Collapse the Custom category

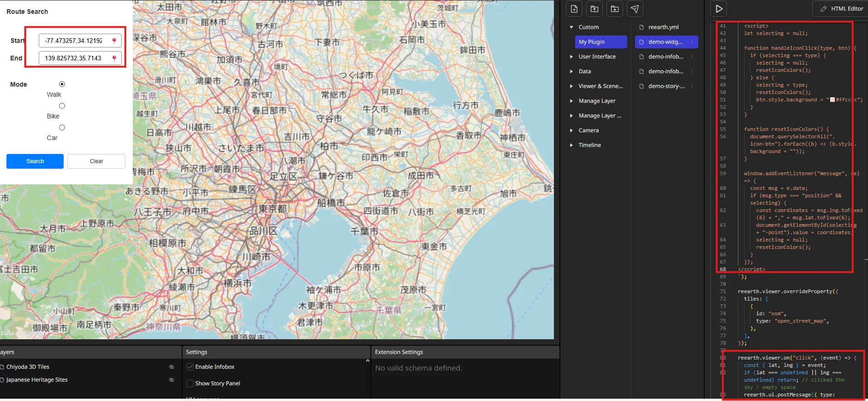571,27
